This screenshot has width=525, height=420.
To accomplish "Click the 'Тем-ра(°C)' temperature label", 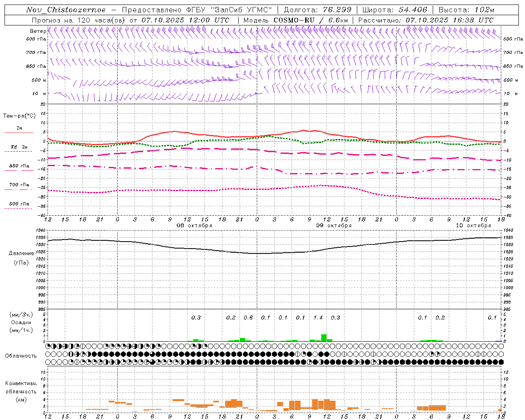I will (x=19, y=116).
